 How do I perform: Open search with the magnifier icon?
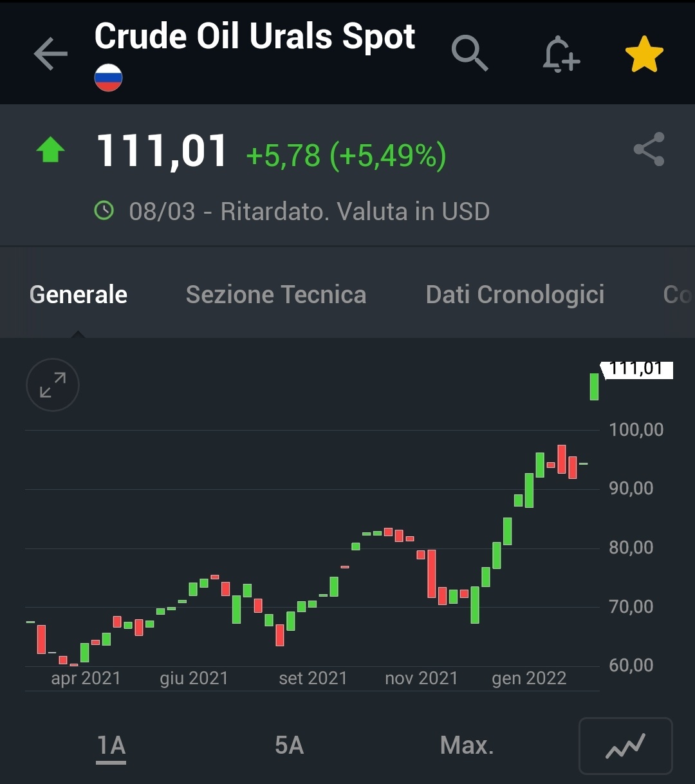(470, 53)
